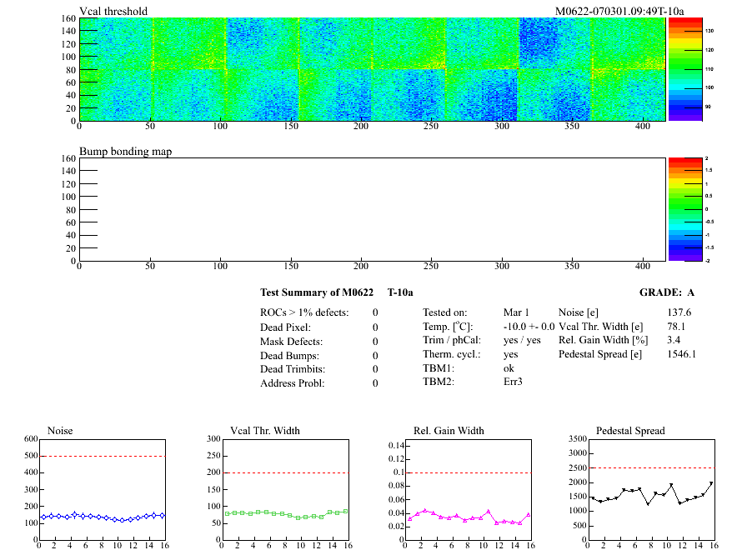747x560 pixels.
Task: Select the TBM1 ok status value
Action: (509, 367)
